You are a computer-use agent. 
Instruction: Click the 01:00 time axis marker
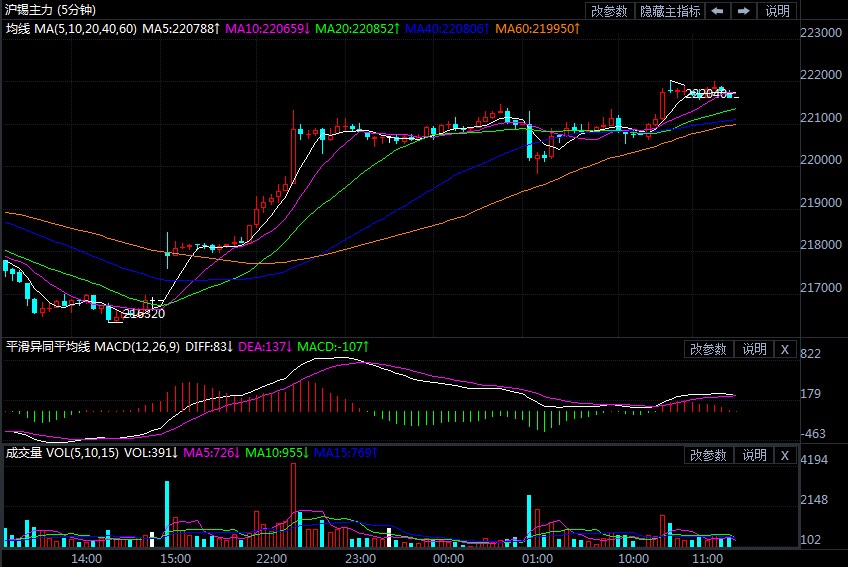pyautogui.click(x=538, y=559)
